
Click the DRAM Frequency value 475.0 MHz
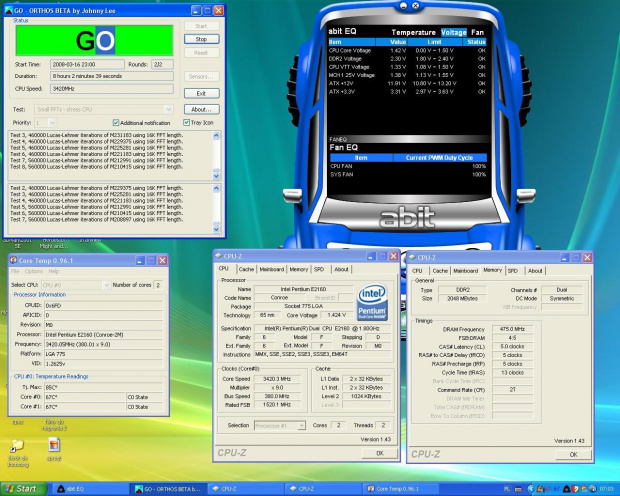pos(512,329)
